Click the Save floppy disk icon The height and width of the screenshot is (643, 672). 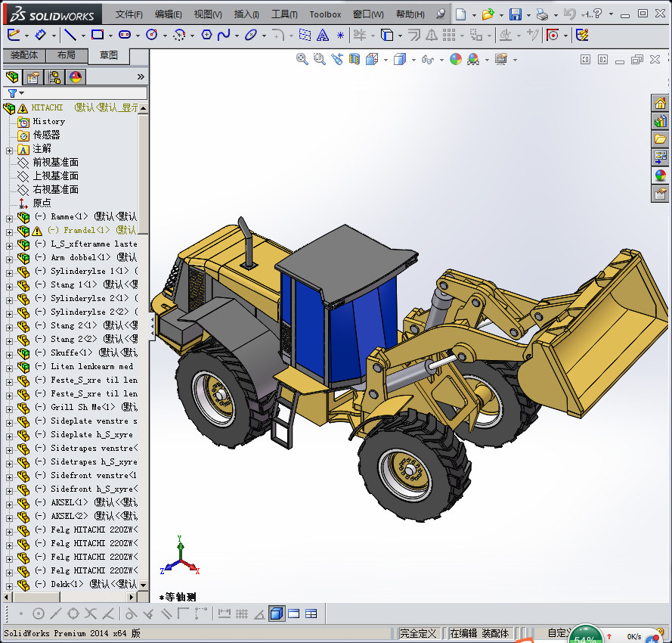515,14
